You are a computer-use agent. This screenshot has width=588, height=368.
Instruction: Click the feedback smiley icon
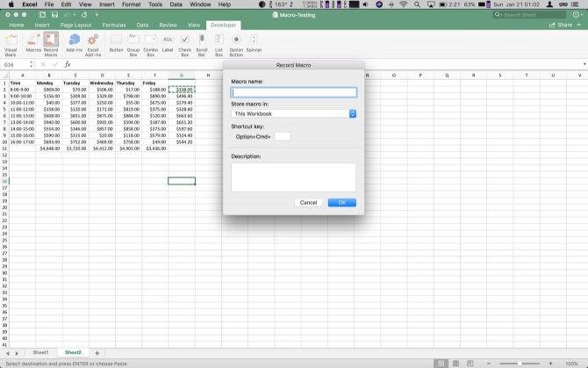pos(576,15)
